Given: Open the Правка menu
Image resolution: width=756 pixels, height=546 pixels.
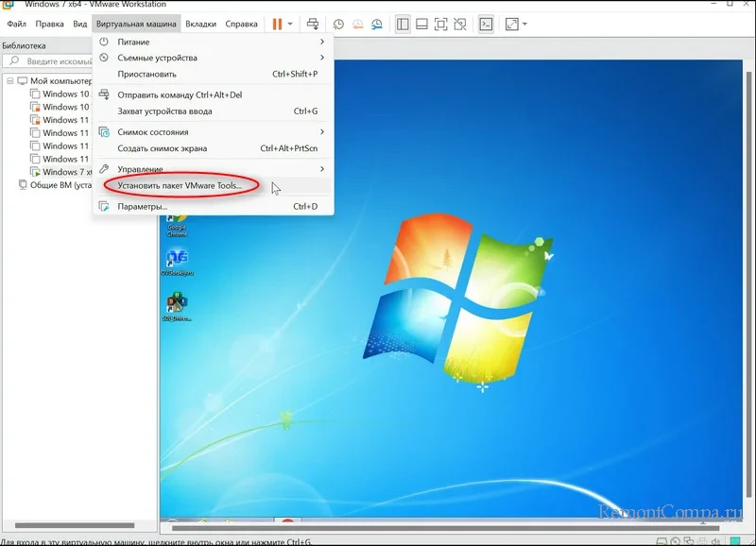Looking at the screenshot, I should click(50, 25).
